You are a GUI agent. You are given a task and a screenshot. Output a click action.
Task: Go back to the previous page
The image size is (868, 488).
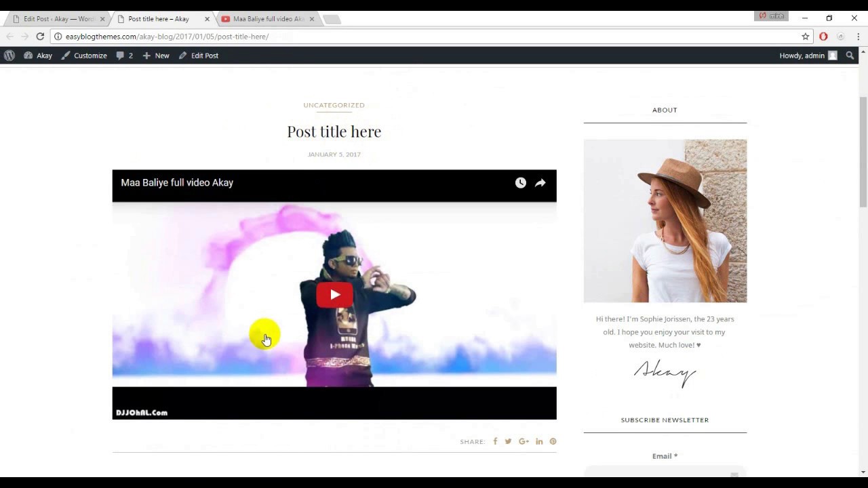tap(9, 37)
